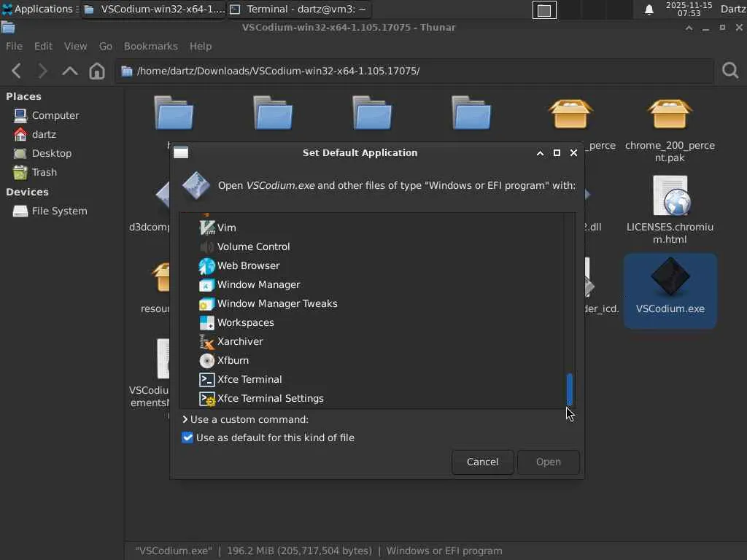
Task: Select the Xfce Terminal icon
Action: pyautogui.click(x=206, y=379)
